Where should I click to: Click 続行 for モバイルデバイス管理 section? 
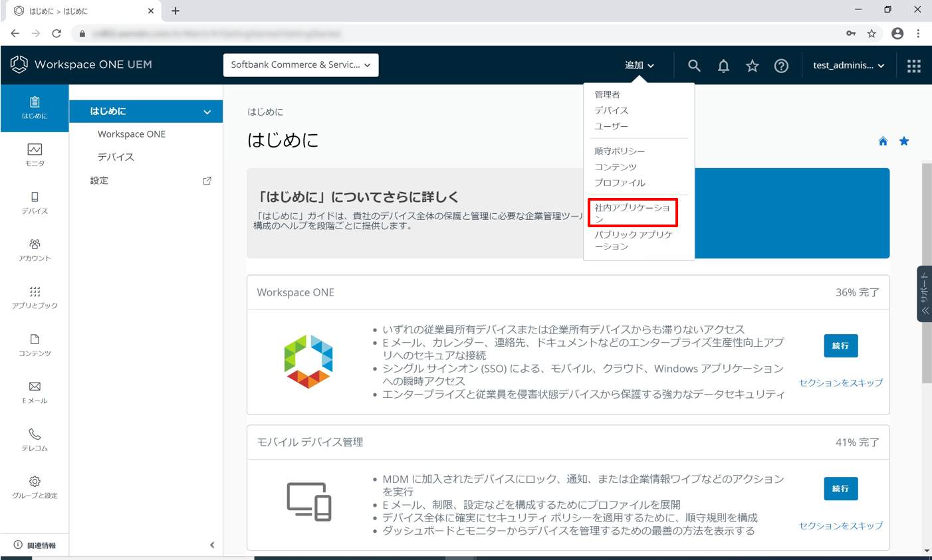pyautogui.click(x=840, y=488)
